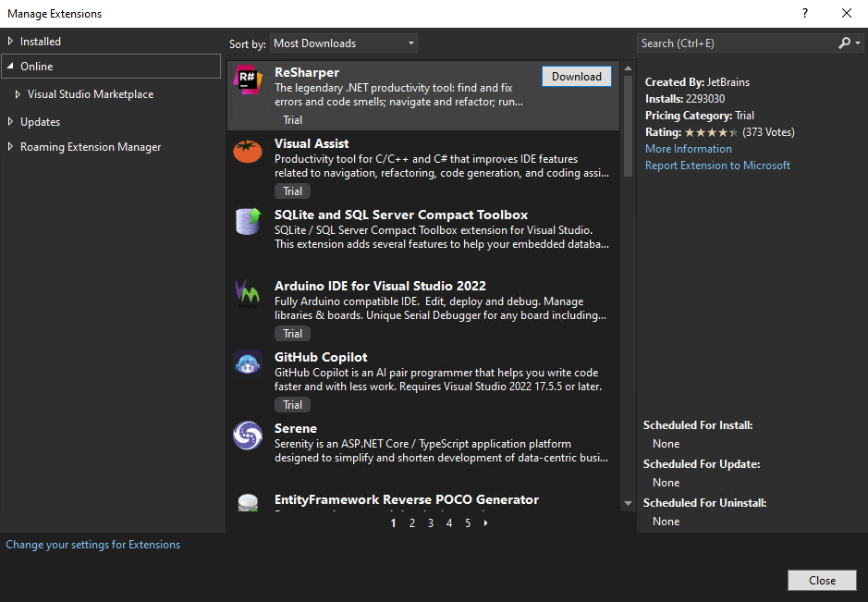
Task: Select Arduino IDE for Visual Studio 2022
Action: pos(380,286)
